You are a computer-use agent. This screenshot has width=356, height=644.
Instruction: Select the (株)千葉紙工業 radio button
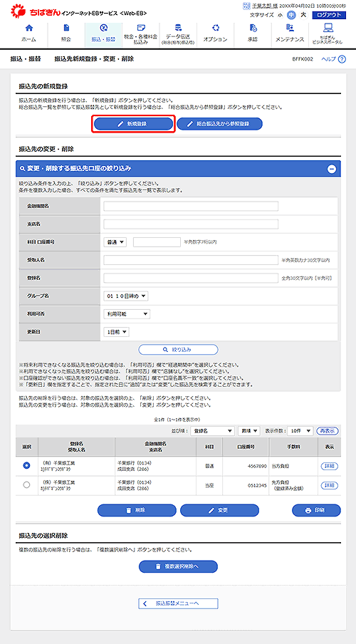[x=26, y=485]
